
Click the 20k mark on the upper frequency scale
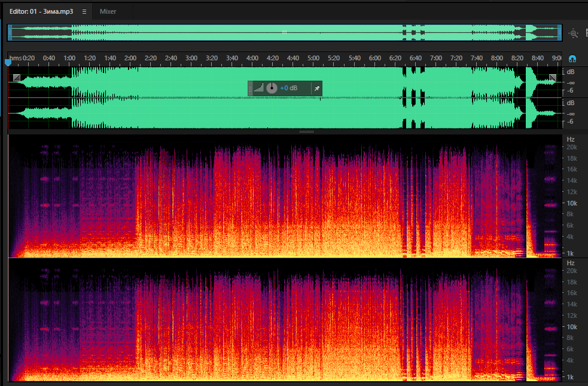pyautogui.click(x=571, y=147)
